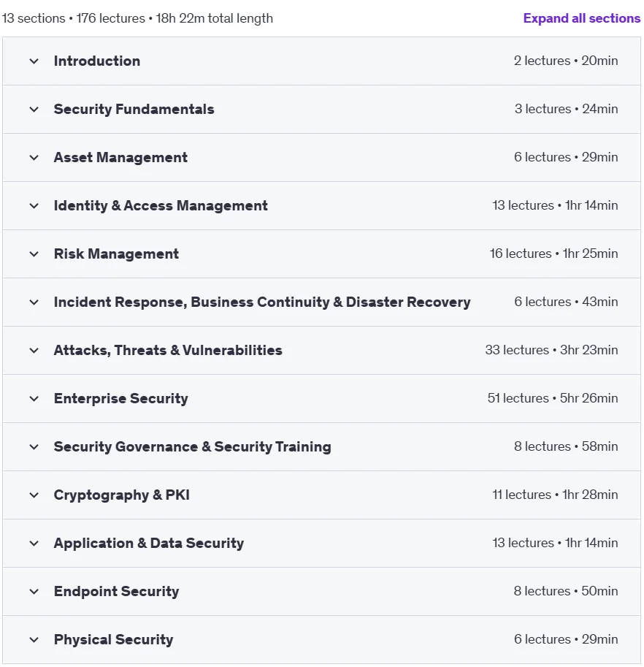The image size is (644, 667).
Task: Click the chevron icon beside Introduction
Action: [x=34, y=61]
